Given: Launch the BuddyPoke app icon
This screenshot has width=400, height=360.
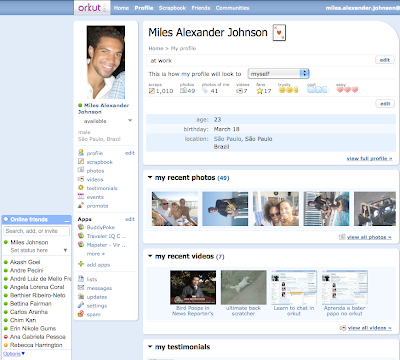Looking at the screenshot, I should point(81,227).
